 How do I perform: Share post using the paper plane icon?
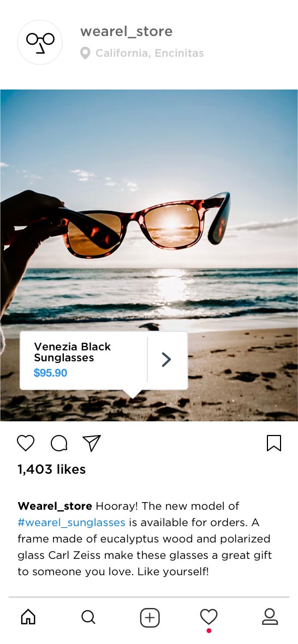[x=92, y=443]
